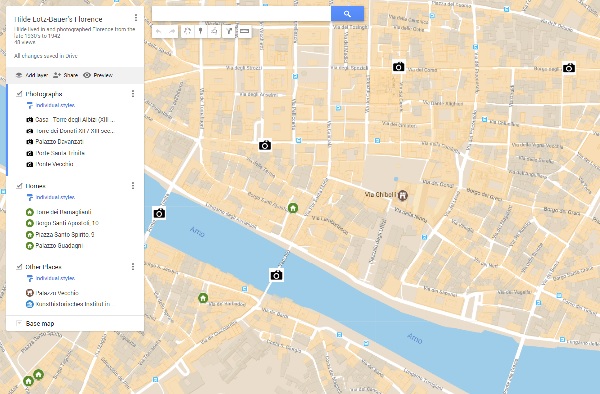Select the Measure distances ruler tool

click(x=245, y=31)
